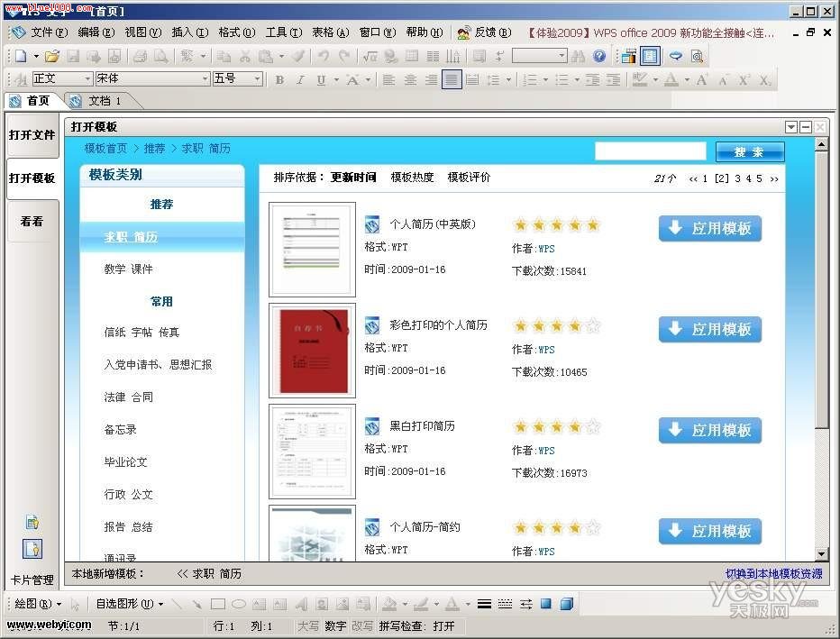Sort templates by 模板热度

pos(412,178)
